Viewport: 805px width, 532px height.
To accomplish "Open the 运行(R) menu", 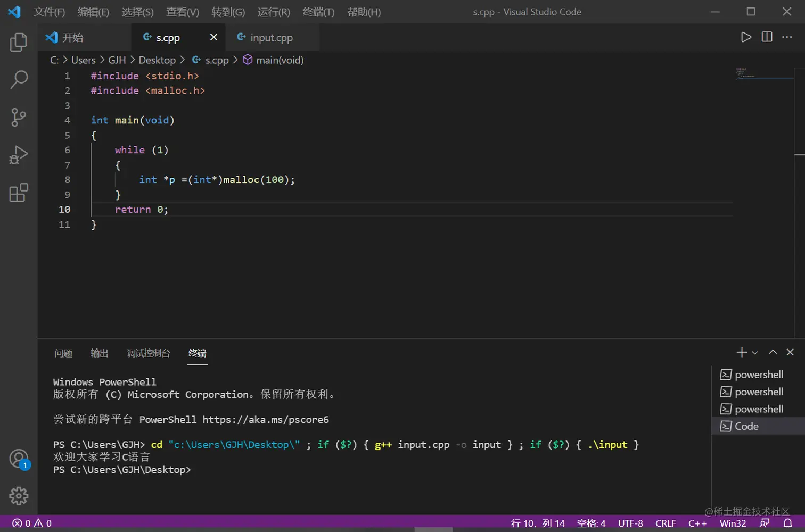I will 274,12.
